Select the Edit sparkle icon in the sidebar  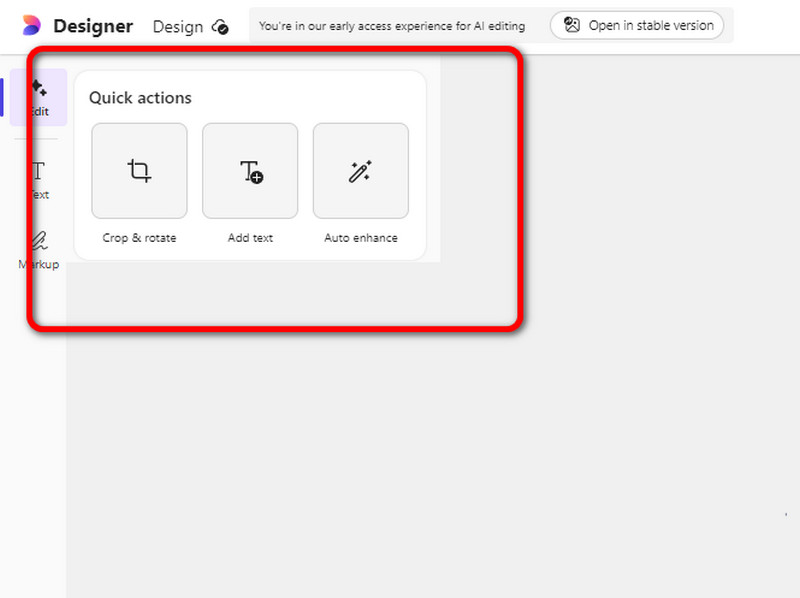click(x=39, y=89)
